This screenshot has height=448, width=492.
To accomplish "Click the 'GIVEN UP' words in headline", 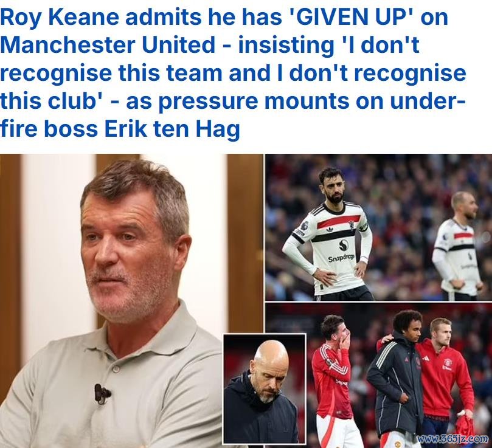I will [x=348, y=17].
